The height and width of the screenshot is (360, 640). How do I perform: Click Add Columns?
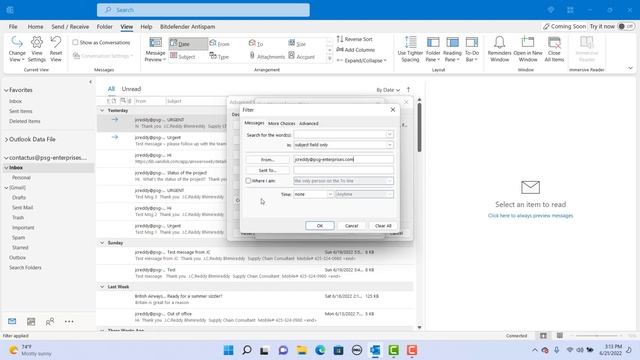click(356, 50)
